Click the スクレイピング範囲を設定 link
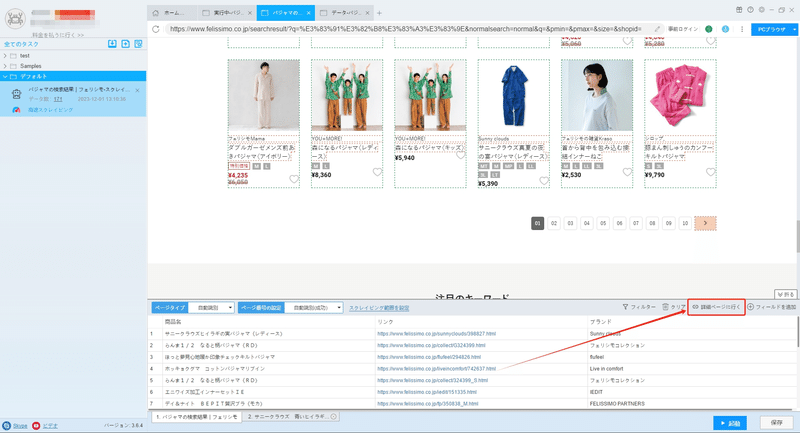The image size is (800, 433). [x=379, y=308]
